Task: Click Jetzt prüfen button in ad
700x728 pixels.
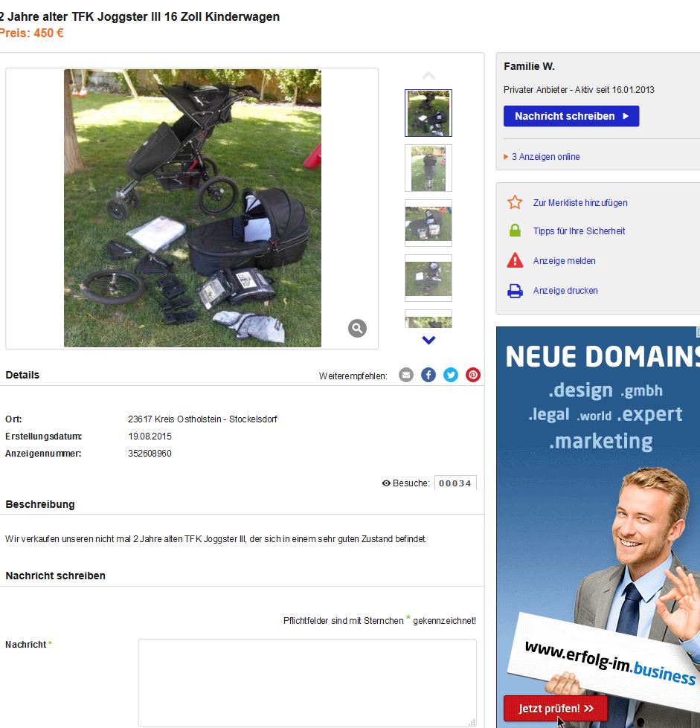Action: 556,709
